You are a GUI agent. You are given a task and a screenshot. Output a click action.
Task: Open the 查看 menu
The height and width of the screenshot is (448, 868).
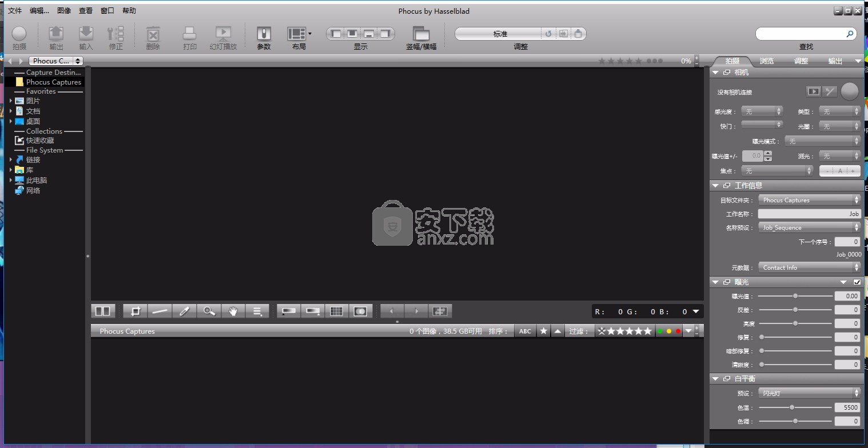[86, 10]
